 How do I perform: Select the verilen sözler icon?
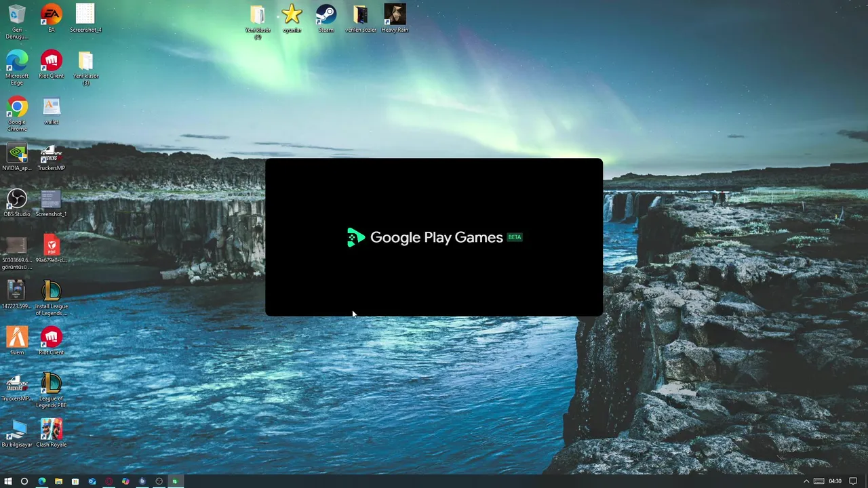pos(360,18)
